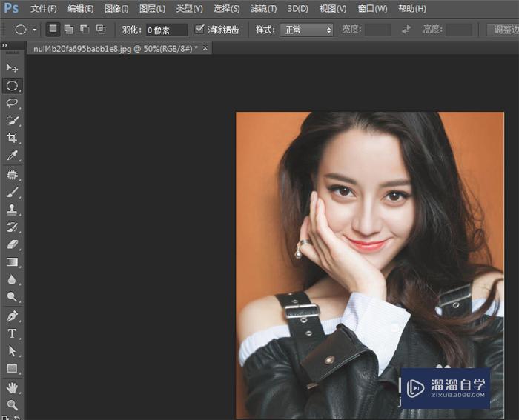Open the 窗口(W) menu
This screenshot has width=519, height=420.
click(x=372, y=9)
